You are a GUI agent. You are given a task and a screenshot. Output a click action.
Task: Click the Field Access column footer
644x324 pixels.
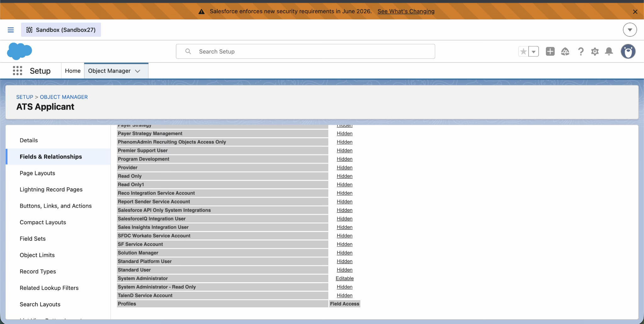pyautogui.click(x=345, y=304)
